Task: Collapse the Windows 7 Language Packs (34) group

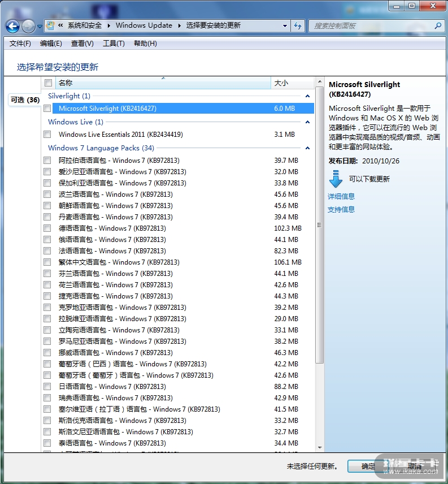Action: [307, 148]
